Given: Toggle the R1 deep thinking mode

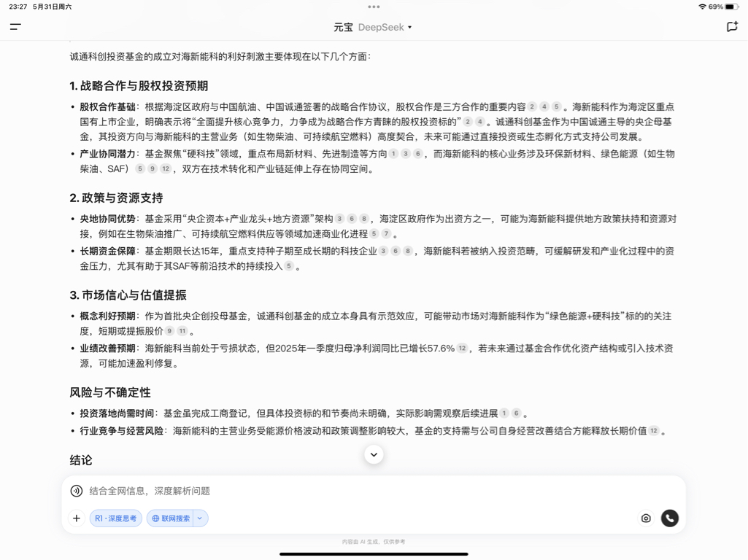Looking at the screenshot, I should 116,518.
